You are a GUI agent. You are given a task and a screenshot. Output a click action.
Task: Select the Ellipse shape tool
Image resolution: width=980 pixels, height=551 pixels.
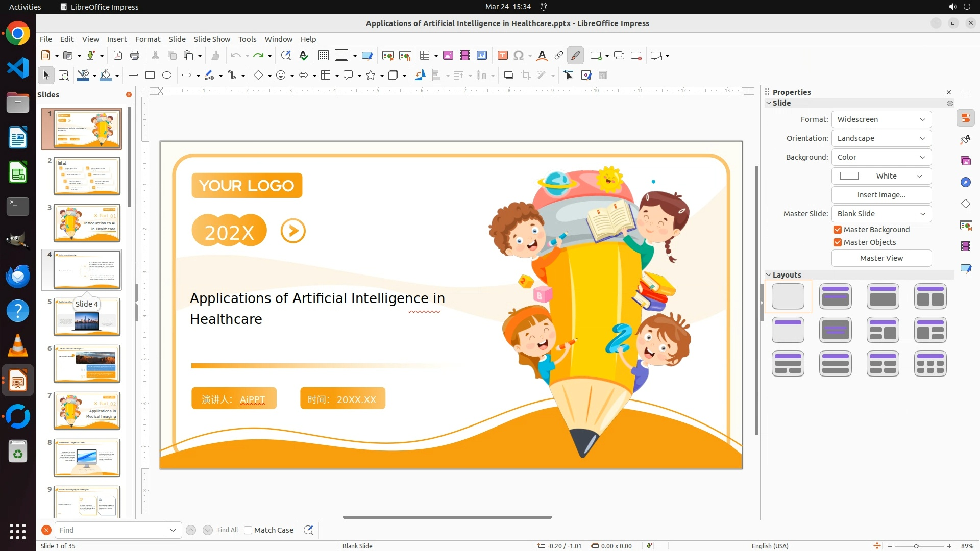[167, 76]
